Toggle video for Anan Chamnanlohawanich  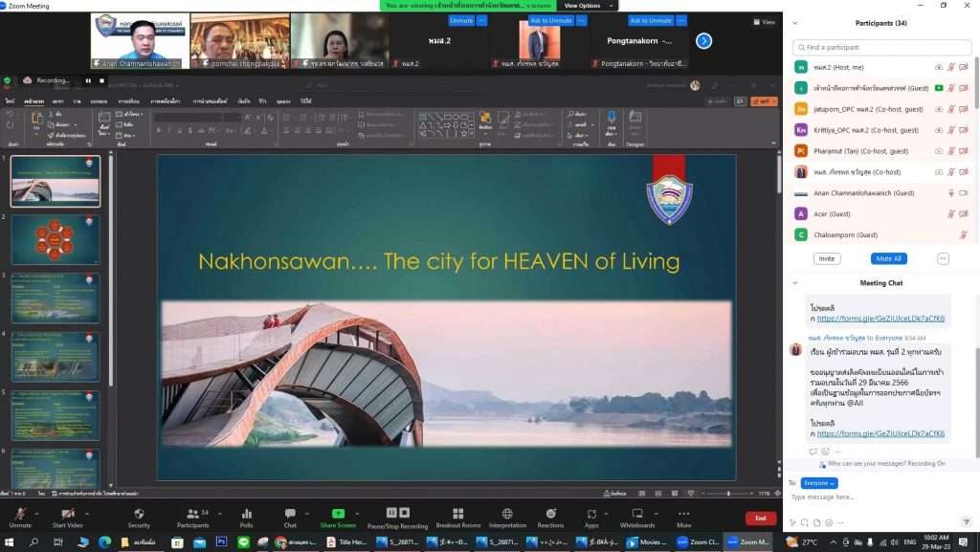coord(963,193)
